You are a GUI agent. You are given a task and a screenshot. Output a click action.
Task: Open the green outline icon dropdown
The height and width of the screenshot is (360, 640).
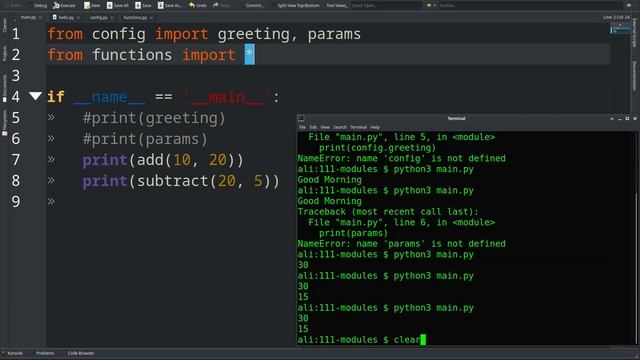(431, 5)
